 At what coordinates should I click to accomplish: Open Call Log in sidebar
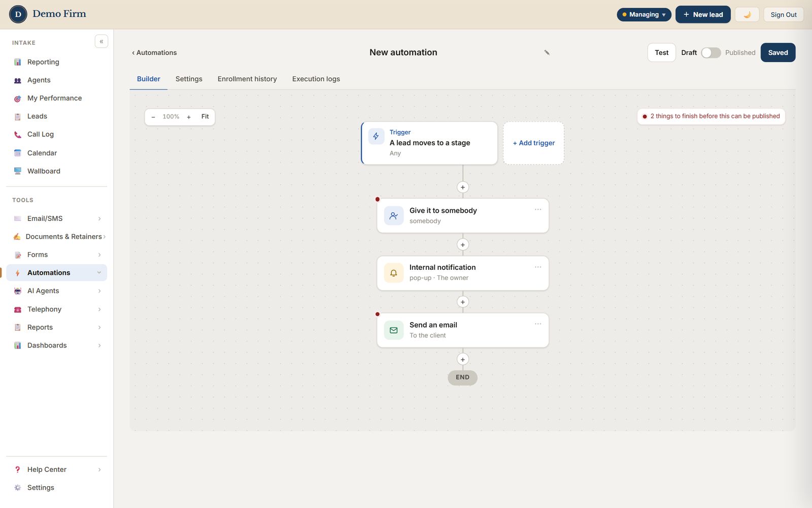[x=57, y=135]
